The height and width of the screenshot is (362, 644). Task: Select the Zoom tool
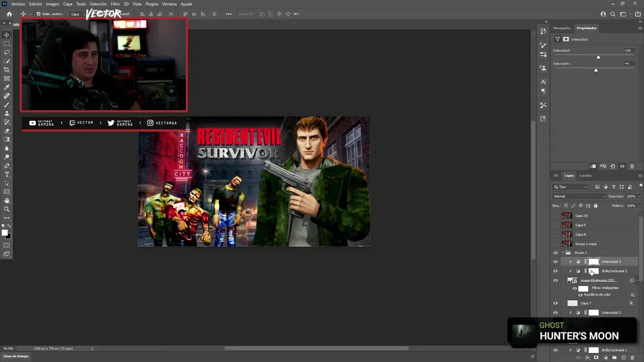pos(7,209)
